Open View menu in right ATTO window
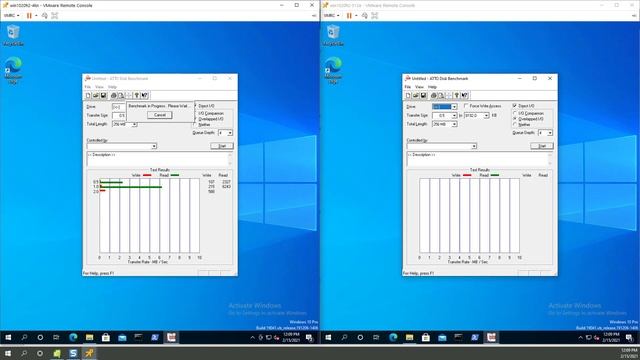This screenshot has height=360, width=640. (419, 87)
